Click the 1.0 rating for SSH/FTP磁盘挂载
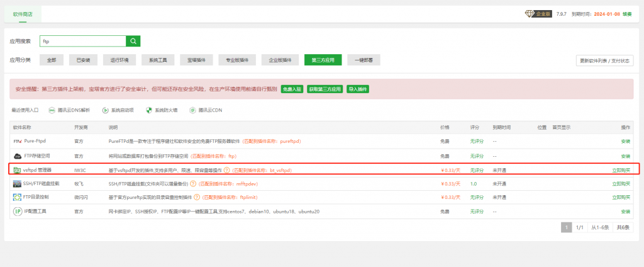 473,183
